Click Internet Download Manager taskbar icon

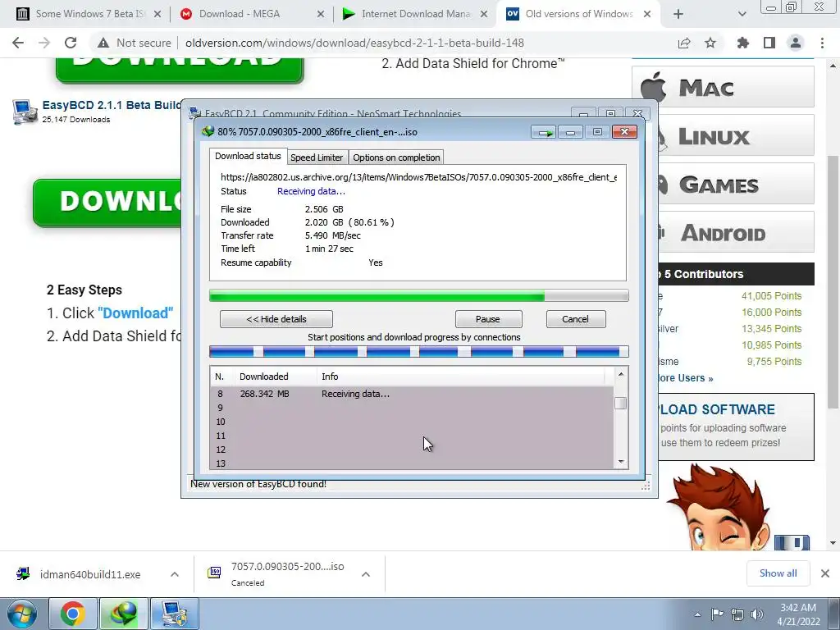[123, 614]
